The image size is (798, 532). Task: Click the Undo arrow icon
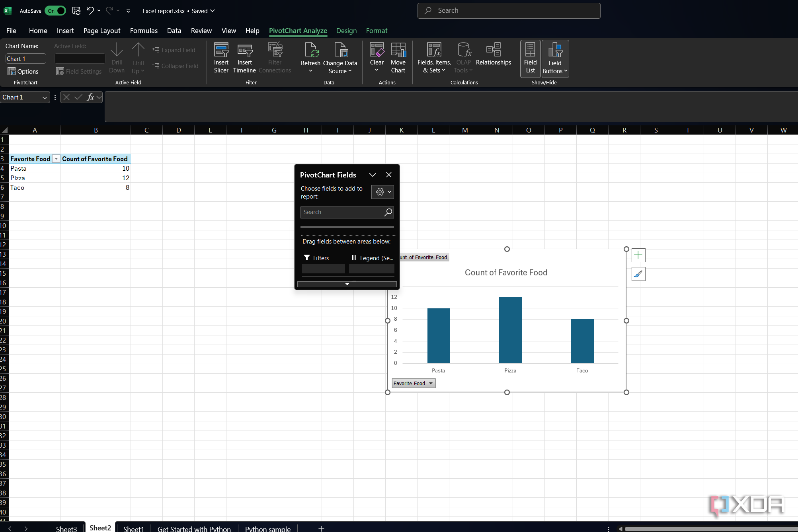point(90,11)
